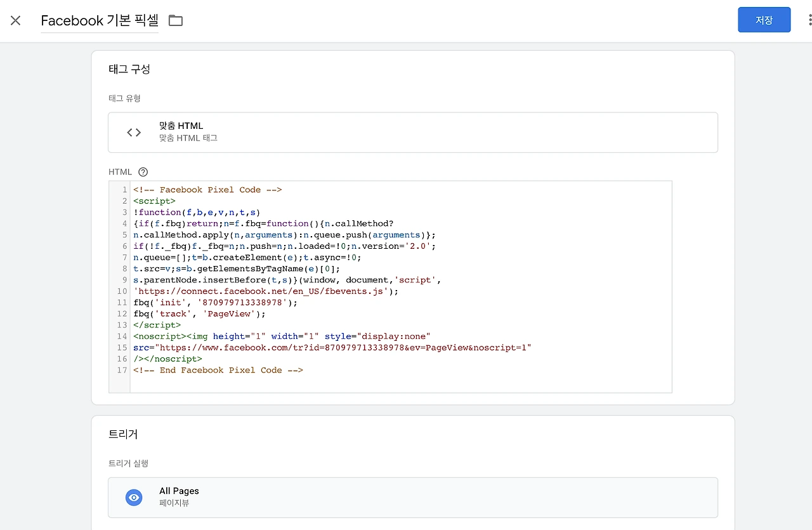Click the Facebook Pixel Code comment line

207,190
